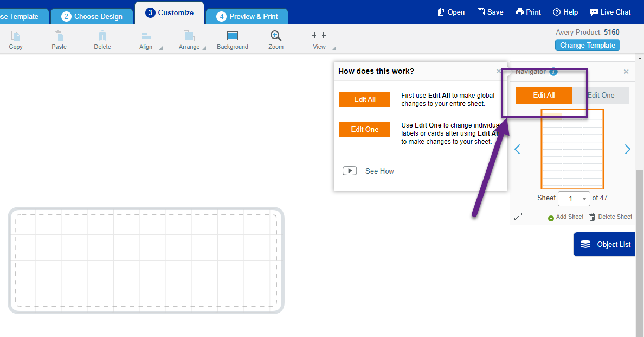Click the label design canvas
The image size is (644, 337).
(x=146, y=260)
